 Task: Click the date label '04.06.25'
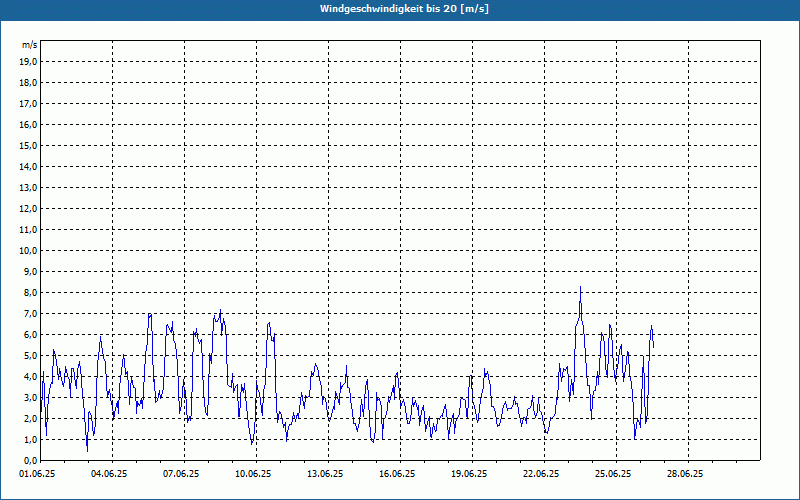(109, 474)
